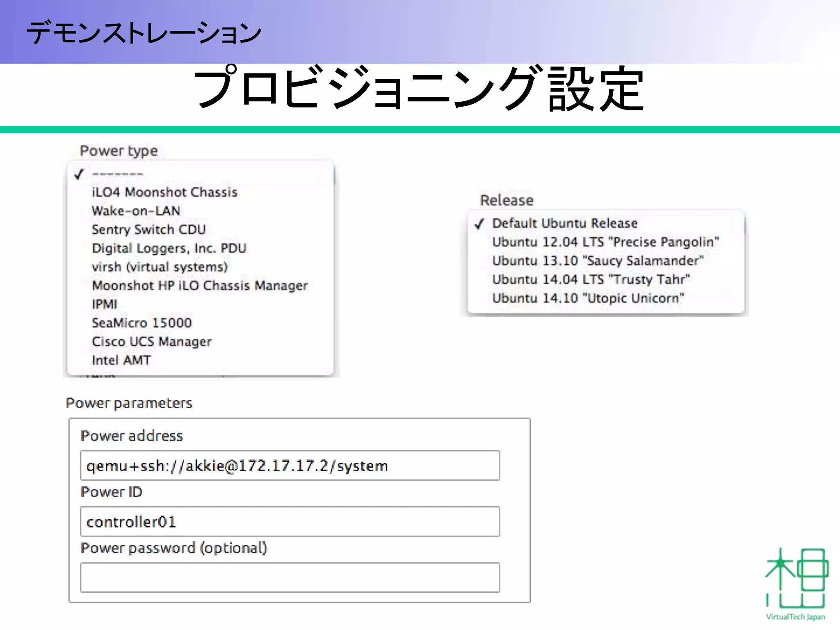The image size is (840, 630).
Task: Select virsh (virtual systems) power type
Action: [x=201, y=267]
